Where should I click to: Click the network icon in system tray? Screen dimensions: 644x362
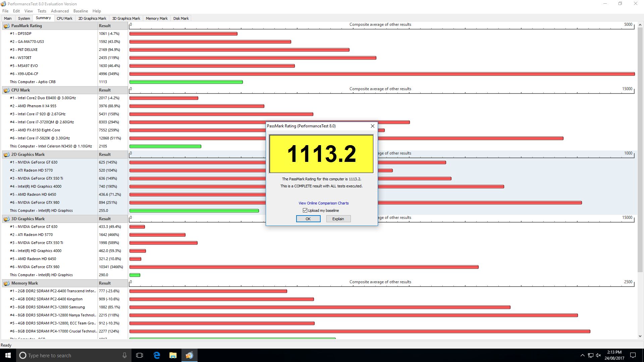tap(591, 355)
